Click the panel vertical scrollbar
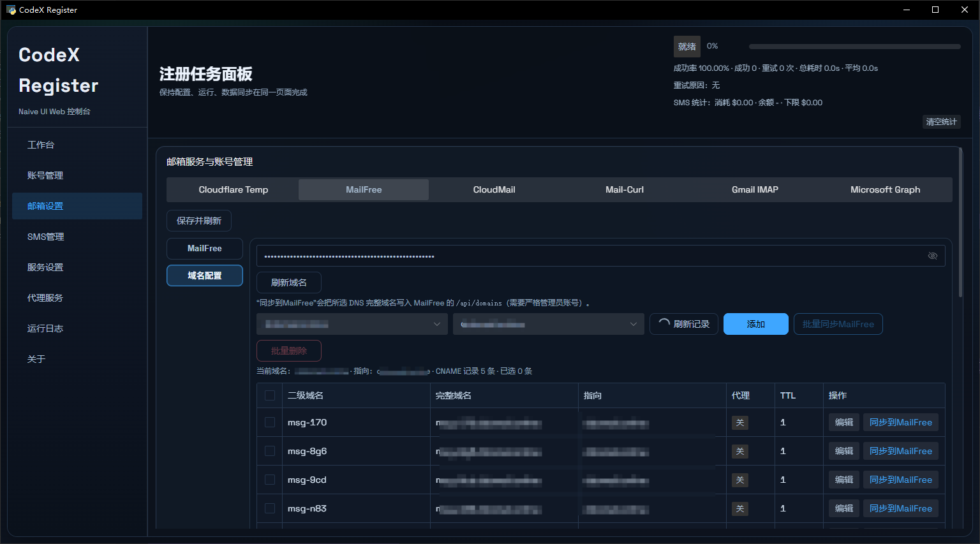Screen dimensions: 980x544 pos(960,222)
